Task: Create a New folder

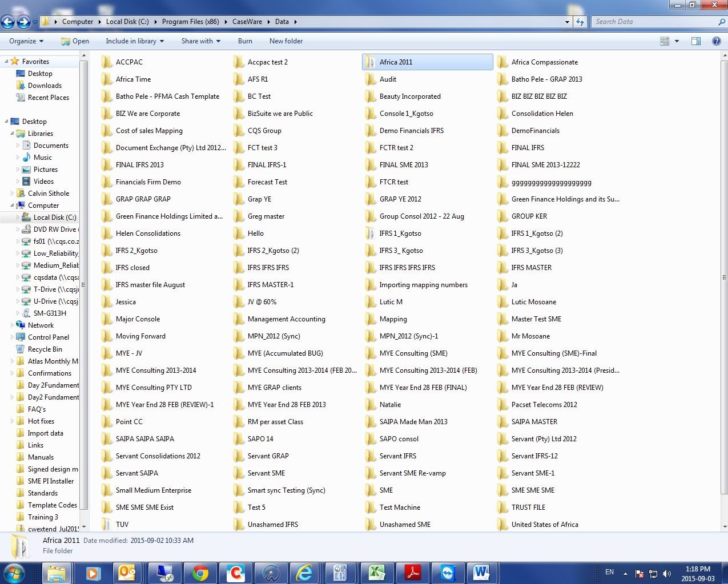Action: [x=285, y=41]
